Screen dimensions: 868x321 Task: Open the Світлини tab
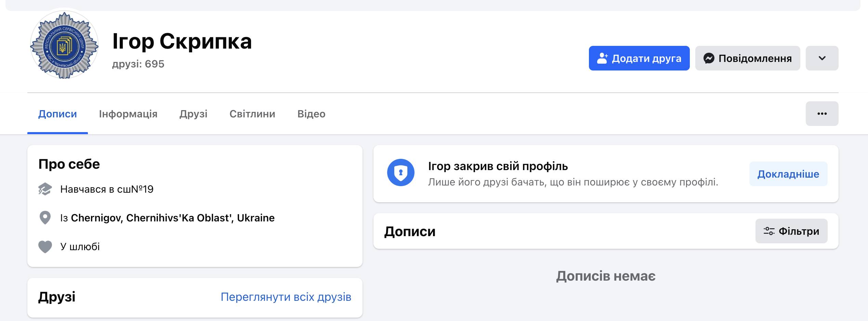click(252, 114)
